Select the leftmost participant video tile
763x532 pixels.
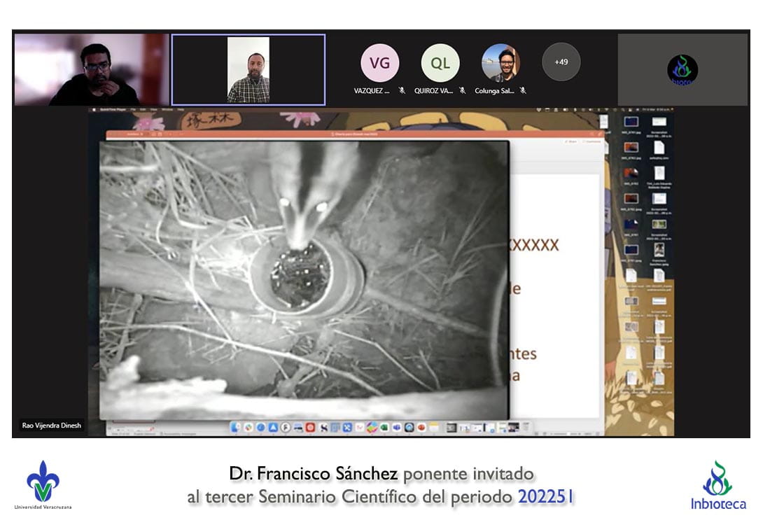coord(91,69)
